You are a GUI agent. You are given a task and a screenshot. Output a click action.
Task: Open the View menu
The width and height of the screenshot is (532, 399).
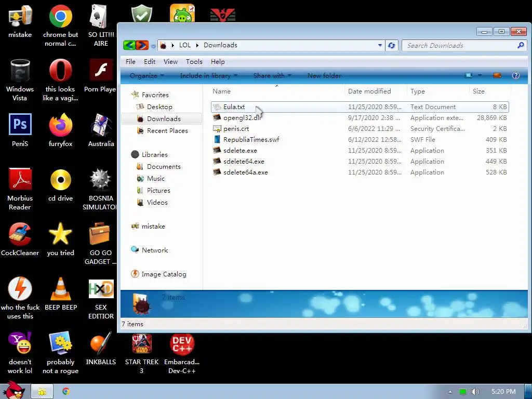pyautogui.click(x=170, y=61)
